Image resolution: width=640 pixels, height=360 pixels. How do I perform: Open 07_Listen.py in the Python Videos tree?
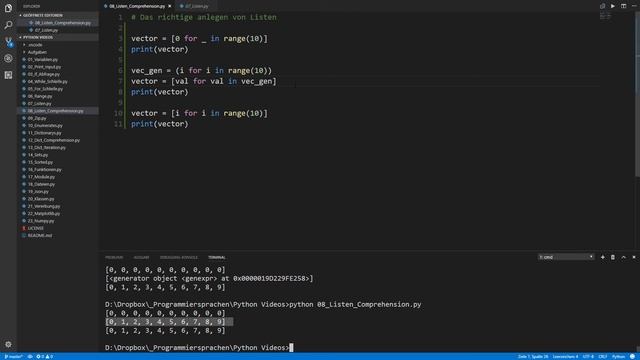click(x=58, y=104)
